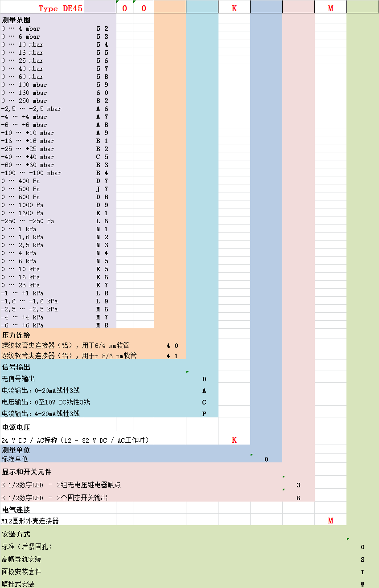This screenshot has height=588, width=379.
Task: Click the "-6 … +6 kPa" range cell
Action: [22, 325]
